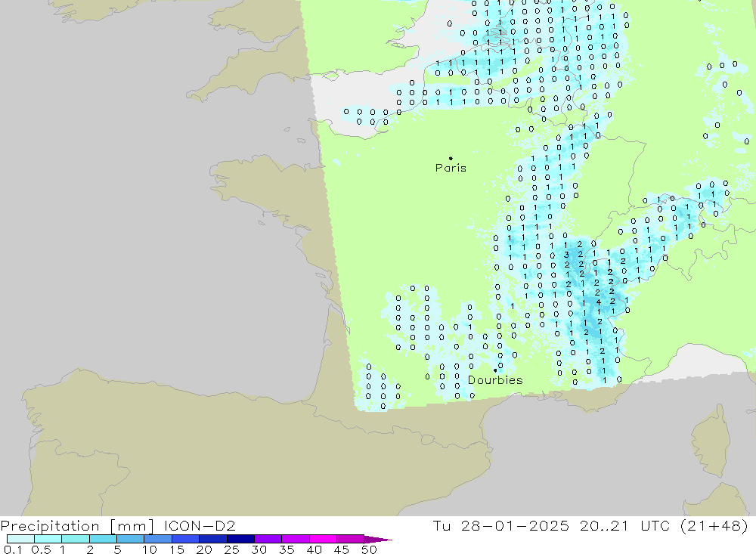Click the Paris location dot marker
Viewport: 756px width, 554px height.
tap(451, 158)
